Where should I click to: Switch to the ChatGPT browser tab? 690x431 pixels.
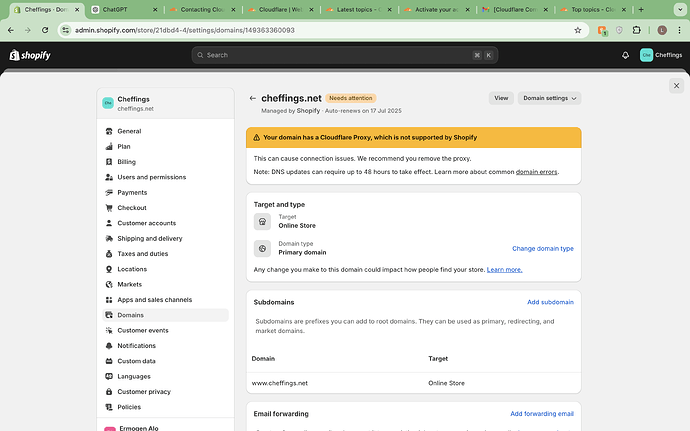click(x=121, y=9)
